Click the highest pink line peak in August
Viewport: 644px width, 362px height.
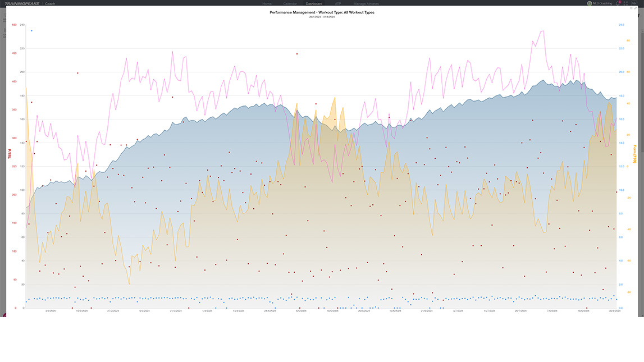point(542,31)
